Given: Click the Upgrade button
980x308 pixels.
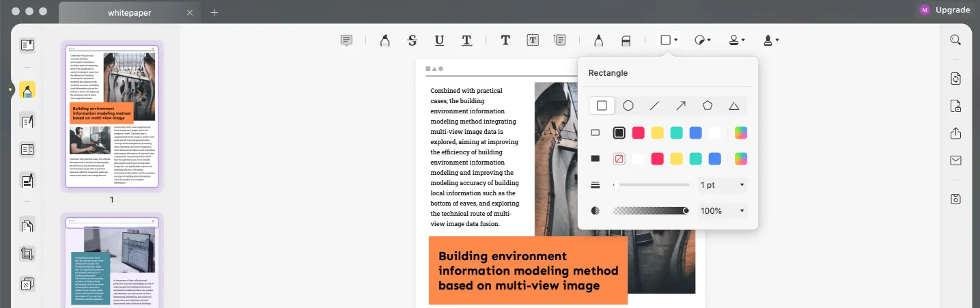Looking at the screenshot, I should coord(953,10).
